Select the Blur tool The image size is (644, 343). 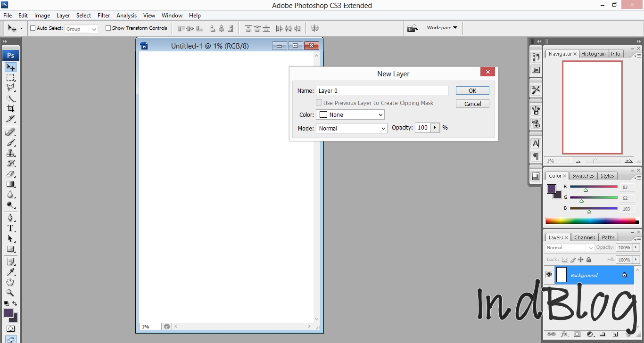pos(10,194)
